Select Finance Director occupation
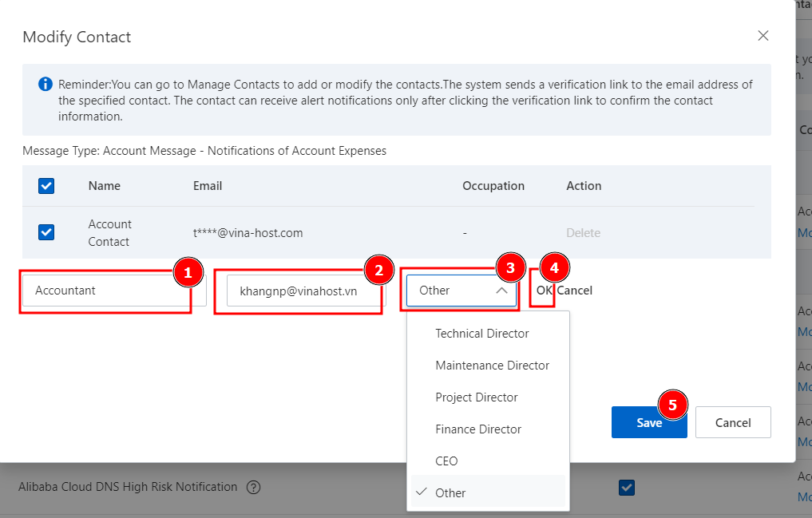The image size is (812, 518). pyautogui.click(x=477, y=429)
